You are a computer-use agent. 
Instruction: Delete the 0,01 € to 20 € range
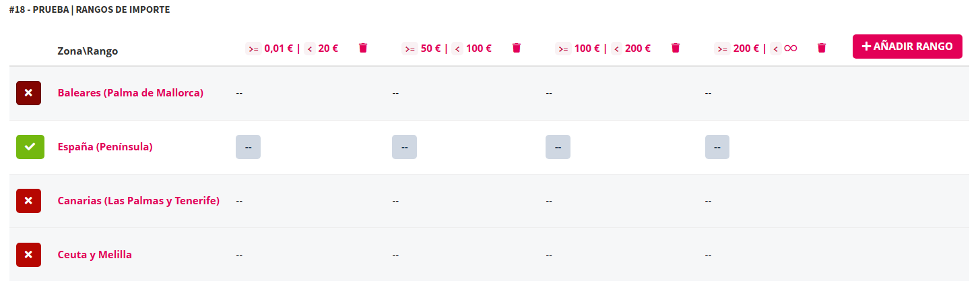point(363,48)
